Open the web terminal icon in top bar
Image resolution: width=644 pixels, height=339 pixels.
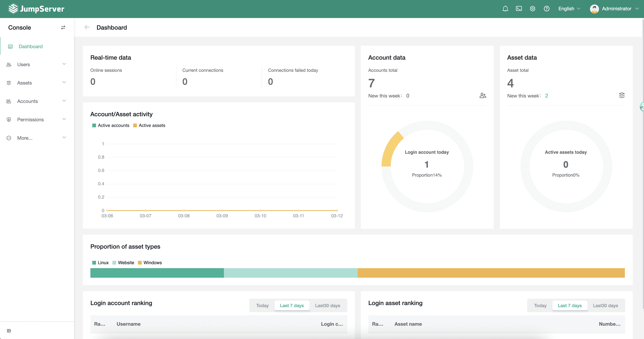point(519,8)
